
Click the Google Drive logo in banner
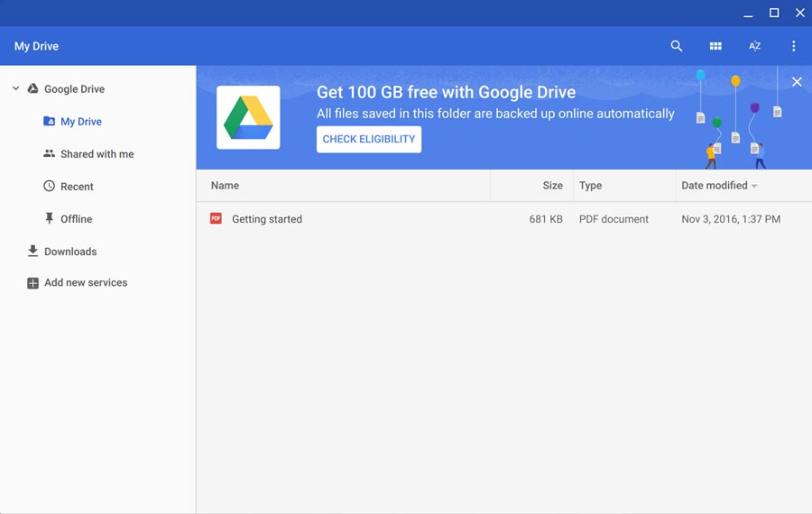248,117
